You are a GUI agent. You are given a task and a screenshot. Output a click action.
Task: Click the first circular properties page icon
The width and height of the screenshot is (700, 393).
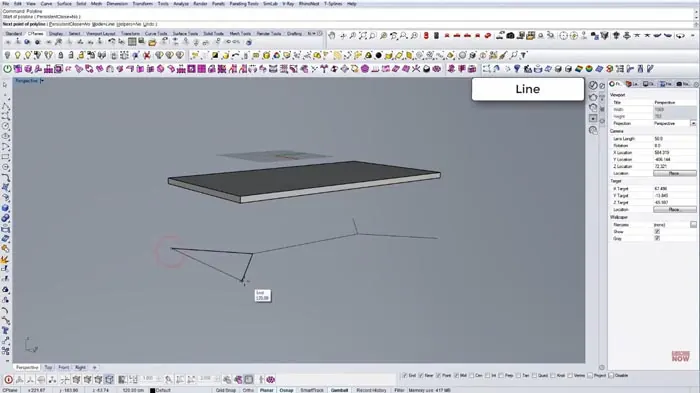tap(593, 85)
